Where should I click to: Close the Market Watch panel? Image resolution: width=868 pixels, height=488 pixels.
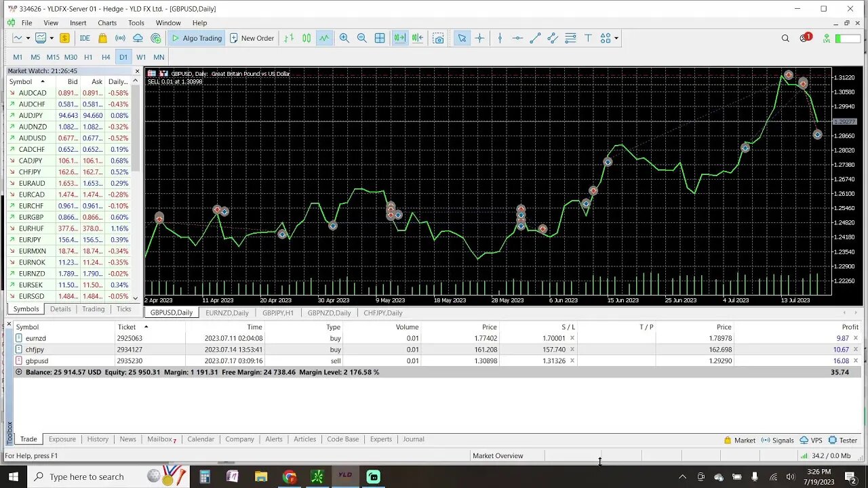tap(137, 71)
